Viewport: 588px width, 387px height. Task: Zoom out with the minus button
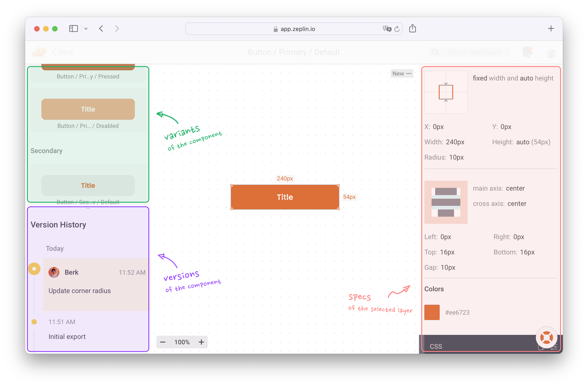coord(163,342)
